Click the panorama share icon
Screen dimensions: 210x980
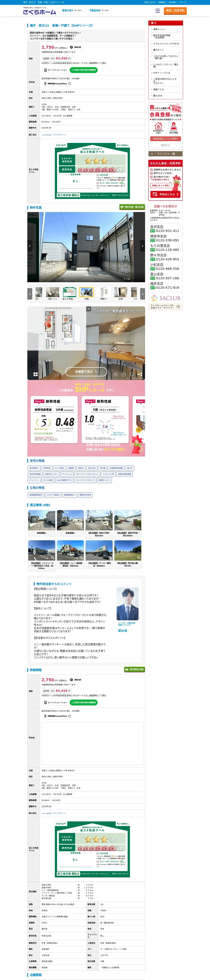click(140, 374)
